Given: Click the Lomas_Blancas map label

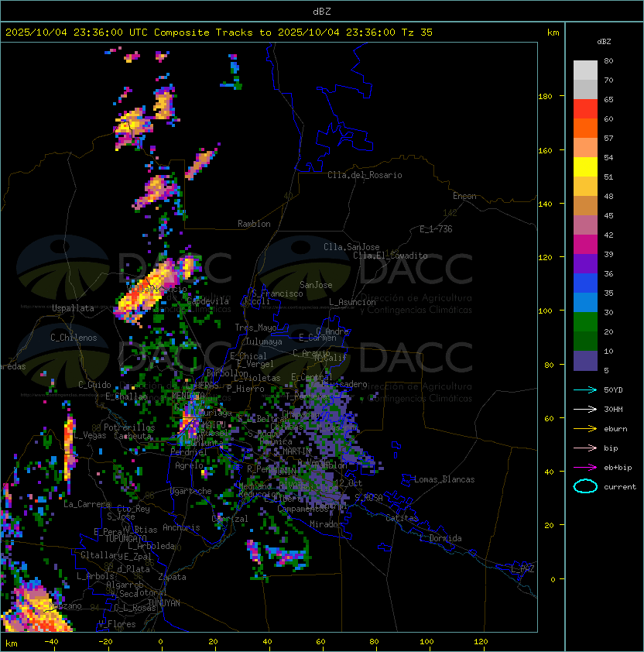Looking at the screenshot, I should pyautogui.click(x=444, y=479).
